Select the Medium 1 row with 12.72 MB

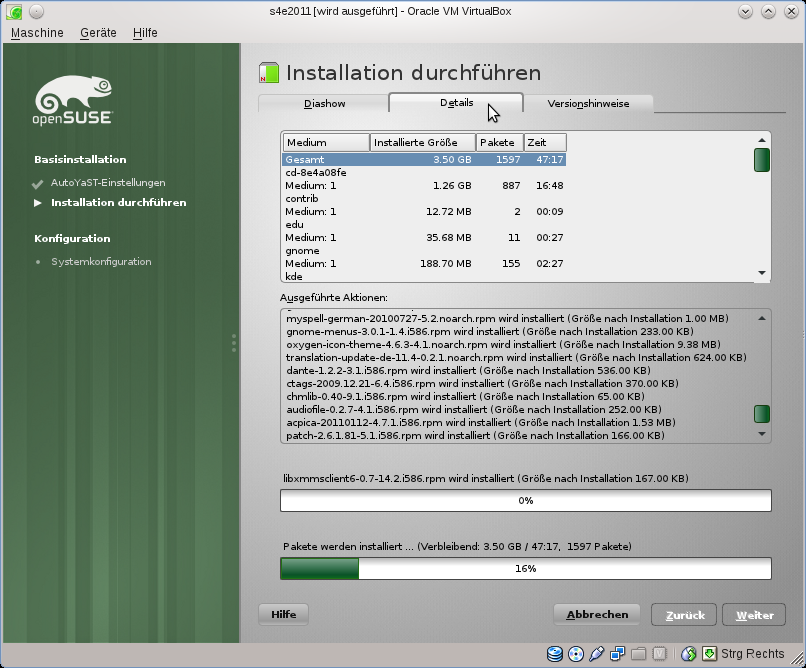click(x=424, y=212)
